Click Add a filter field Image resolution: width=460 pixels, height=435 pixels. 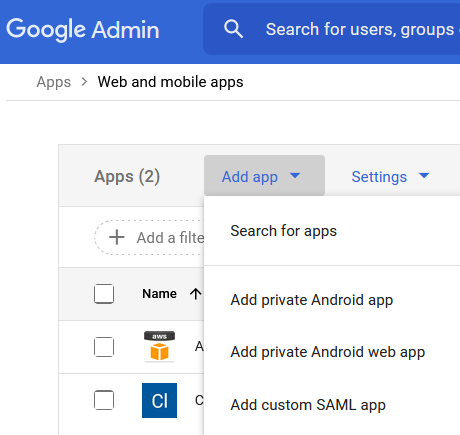click(x=149, y=238)
